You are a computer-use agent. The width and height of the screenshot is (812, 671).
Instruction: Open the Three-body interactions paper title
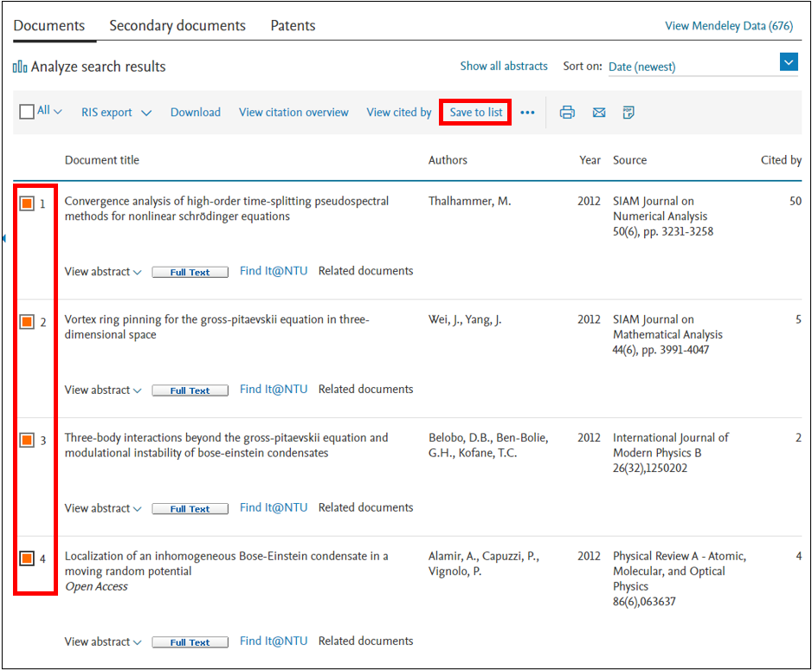[226, 445]
